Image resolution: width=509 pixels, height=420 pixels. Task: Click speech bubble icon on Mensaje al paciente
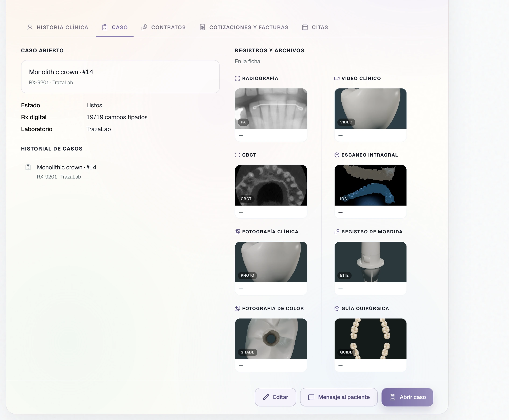click(x=311, y=397)
